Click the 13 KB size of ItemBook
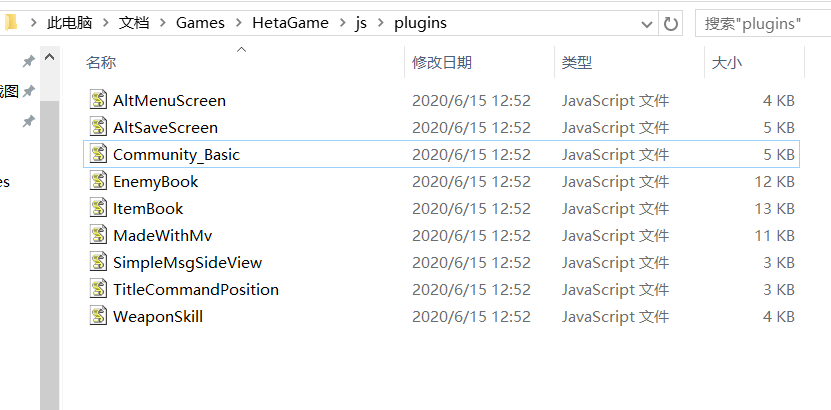Screen dimensions: 831x410 pos(775,209)
